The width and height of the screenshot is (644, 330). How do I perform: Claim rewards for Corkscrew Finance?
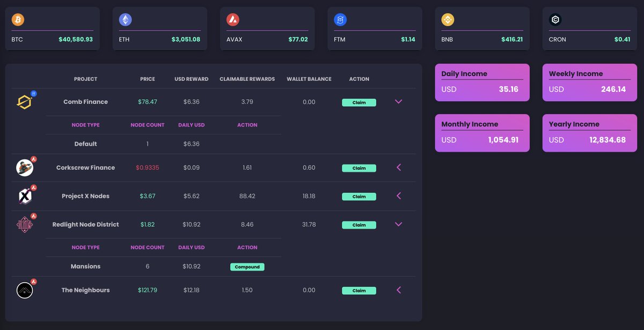(359, 168)
